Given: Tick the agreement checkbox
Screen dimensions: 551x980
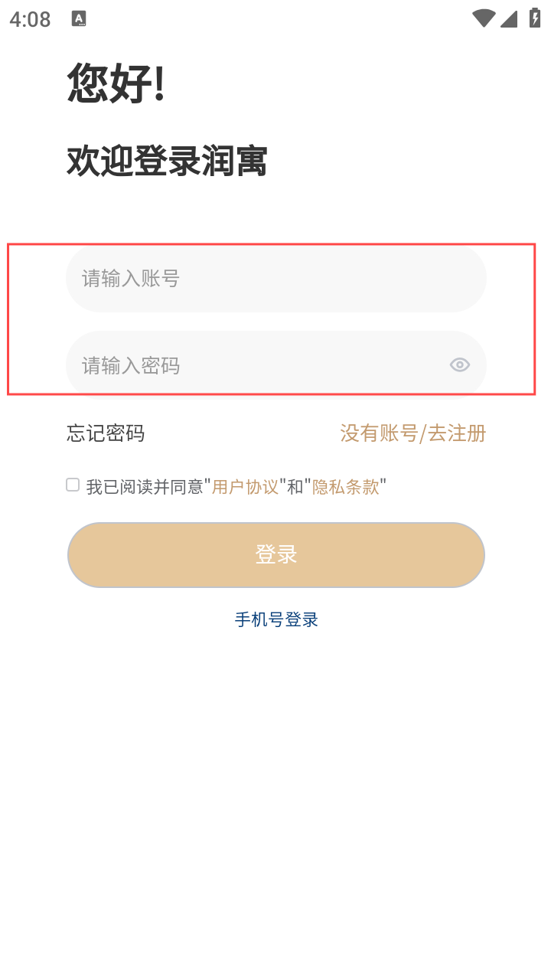Looking at the screenshot, I should (x=73, y=485).
